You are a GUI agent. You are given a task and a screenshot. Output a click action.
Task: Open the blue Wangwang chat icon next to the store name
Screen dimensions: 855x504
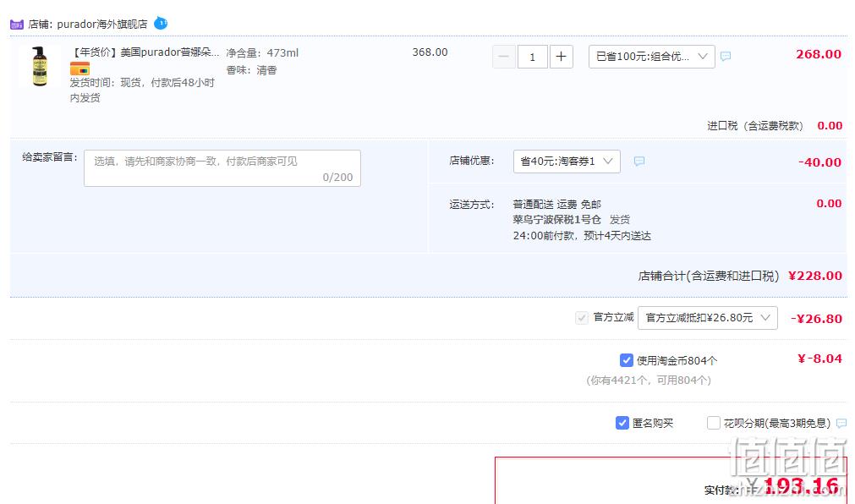(161, 24)
